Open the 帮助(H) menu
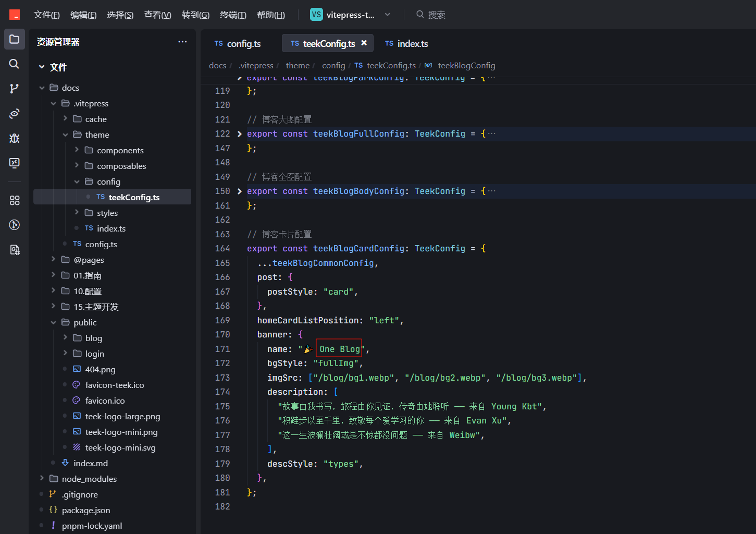This screenshot has height=534, width=756. pos(271,15)
